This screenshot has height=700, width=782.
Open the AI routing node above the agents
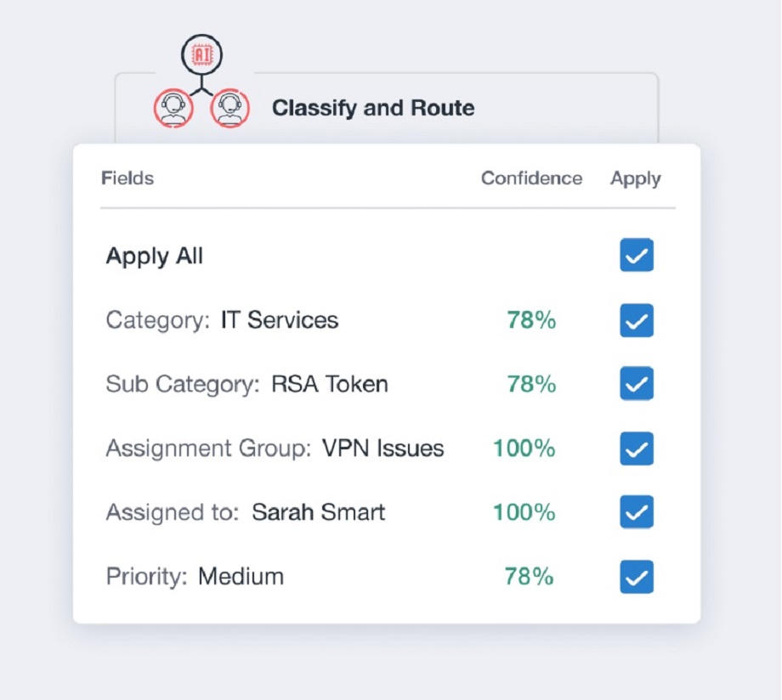201,54
